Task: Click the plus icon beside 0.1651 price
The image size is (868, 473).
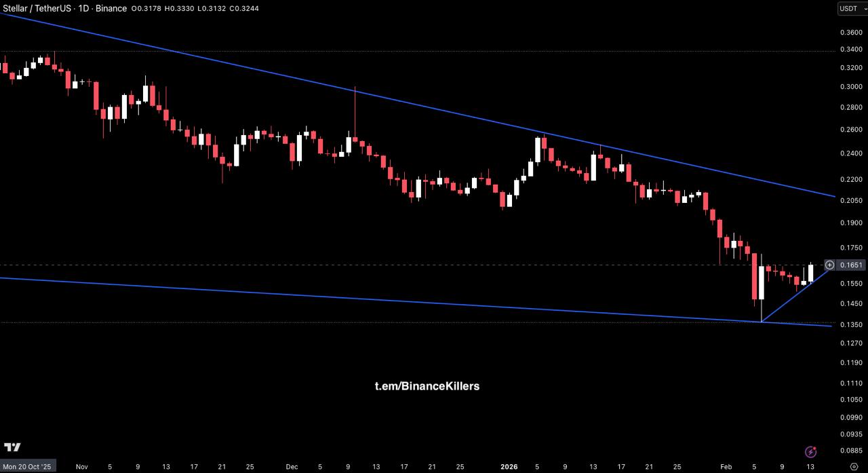Action: click(829, 265)
